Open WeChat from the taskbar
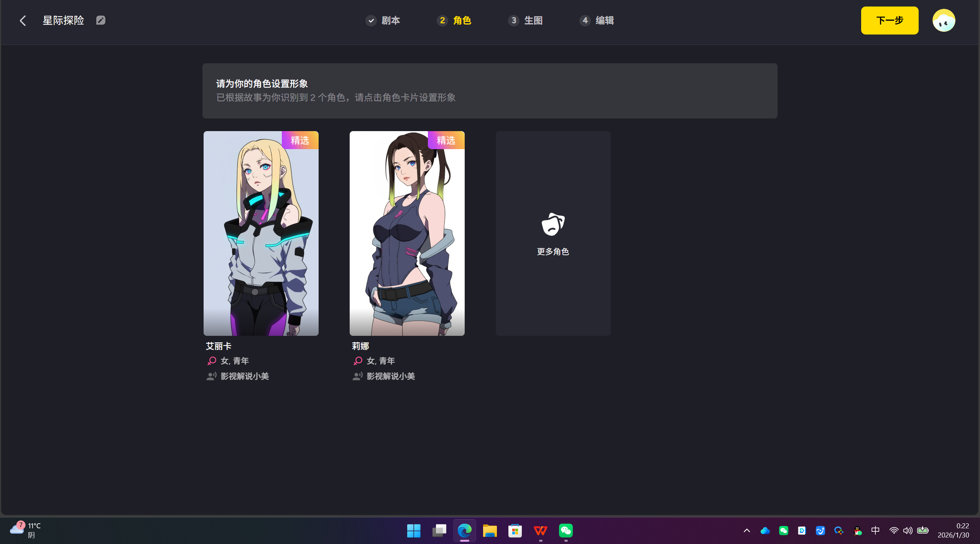 [x=566, y=531]
